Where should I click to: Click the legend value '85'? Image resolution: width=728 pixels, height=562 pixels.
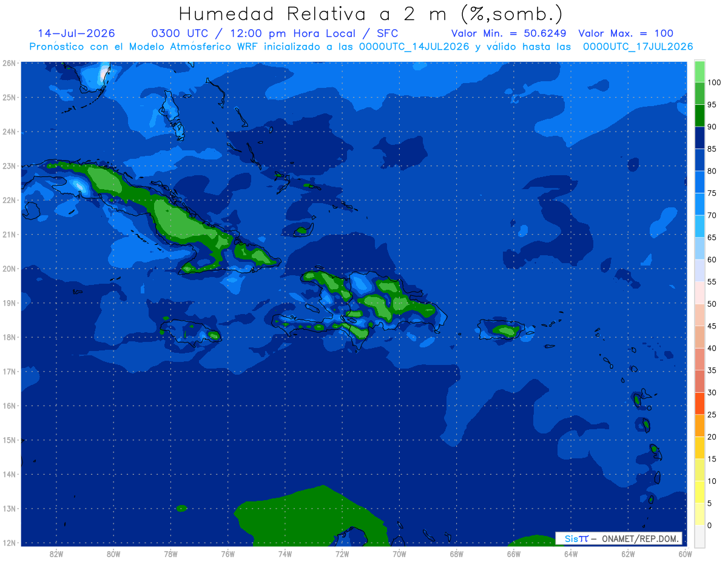coord(712,149)
